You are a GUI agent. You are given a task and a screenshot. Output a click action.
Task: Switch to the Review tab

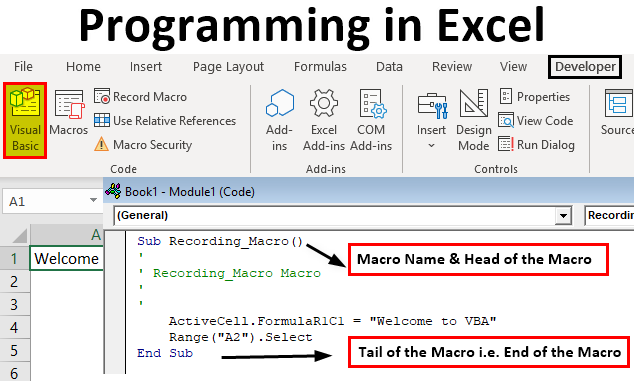pos(452,66)
